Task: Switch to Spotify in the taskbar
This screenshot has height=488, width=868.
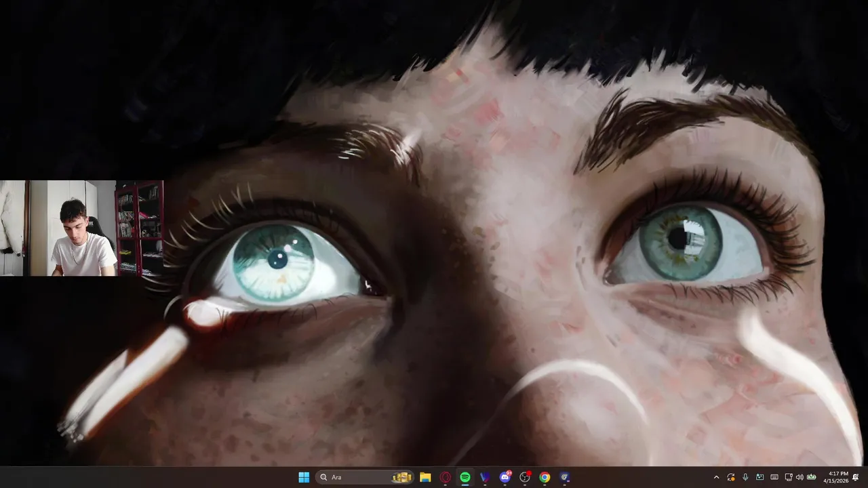Action: 465,477
